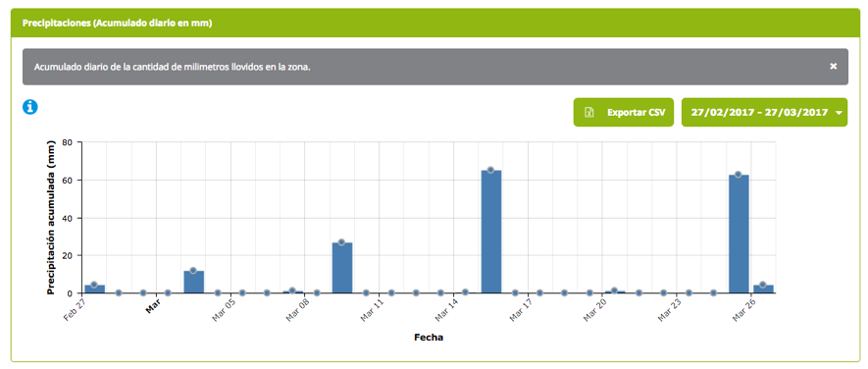This screenshot has width=868, height=369.
Task: Click the 'Mar 17' axis label
Action: point(521,310)
